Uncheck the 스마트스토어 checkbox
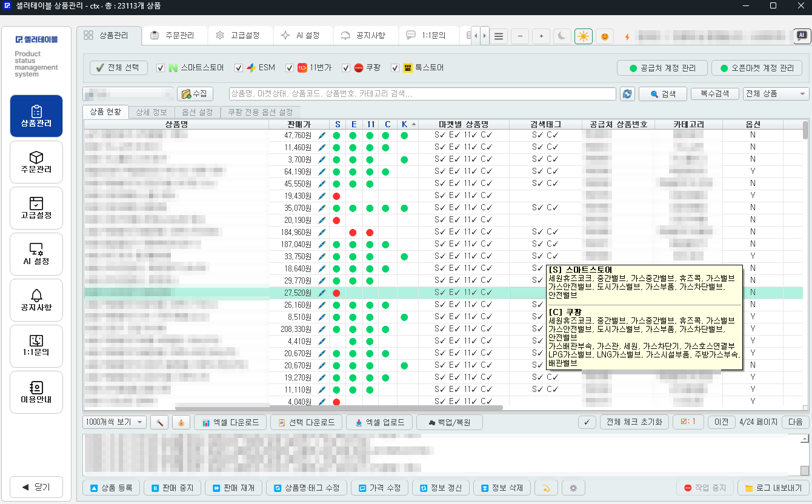Viewport: 812px width, 504px height. coord(161,68)
